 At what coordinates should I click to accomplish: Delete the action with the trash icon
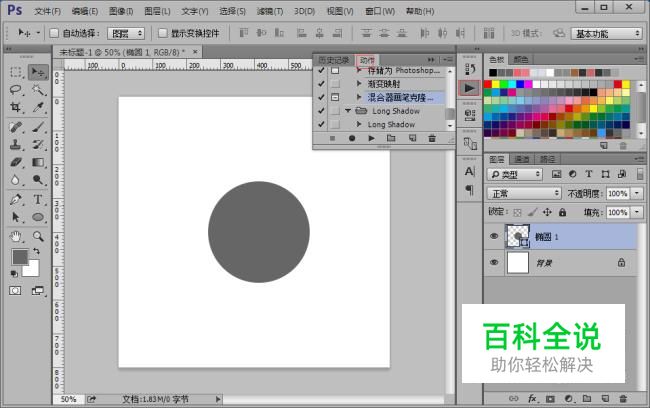432,139
